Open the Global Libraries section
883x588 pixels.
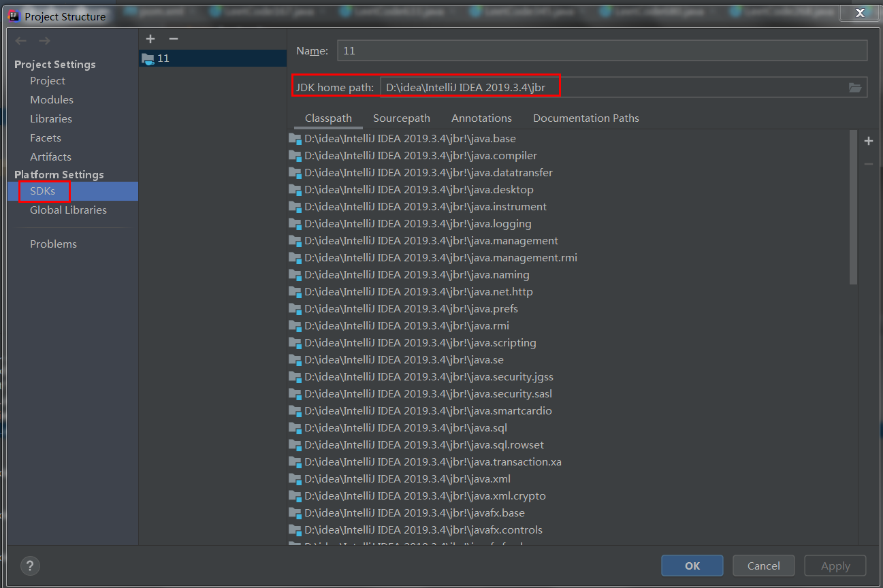pos(68,210)
